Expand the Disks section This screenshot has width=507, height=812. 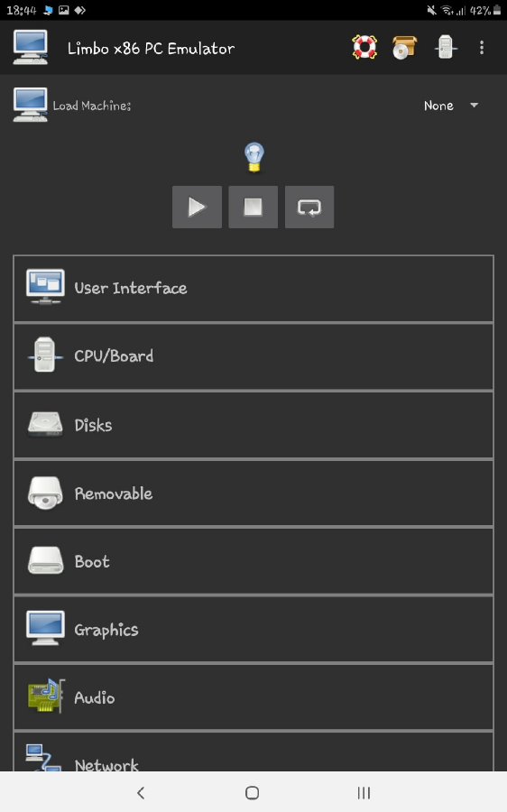point(253,425)
